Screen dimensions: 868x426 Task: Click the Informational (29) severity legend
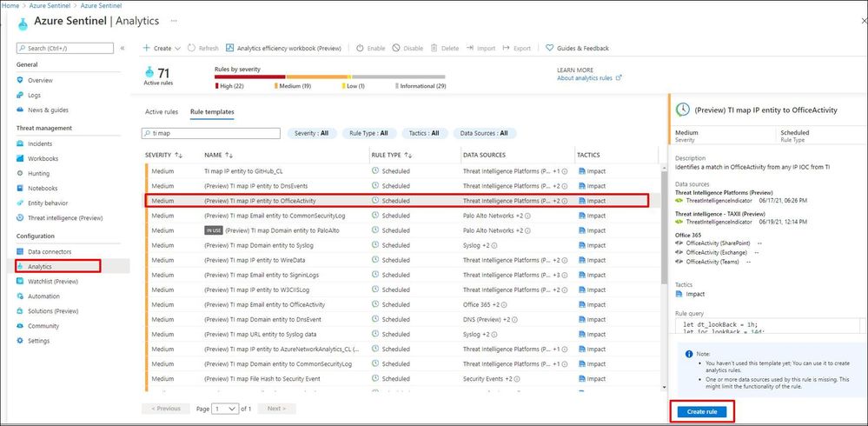coord(421,86)
